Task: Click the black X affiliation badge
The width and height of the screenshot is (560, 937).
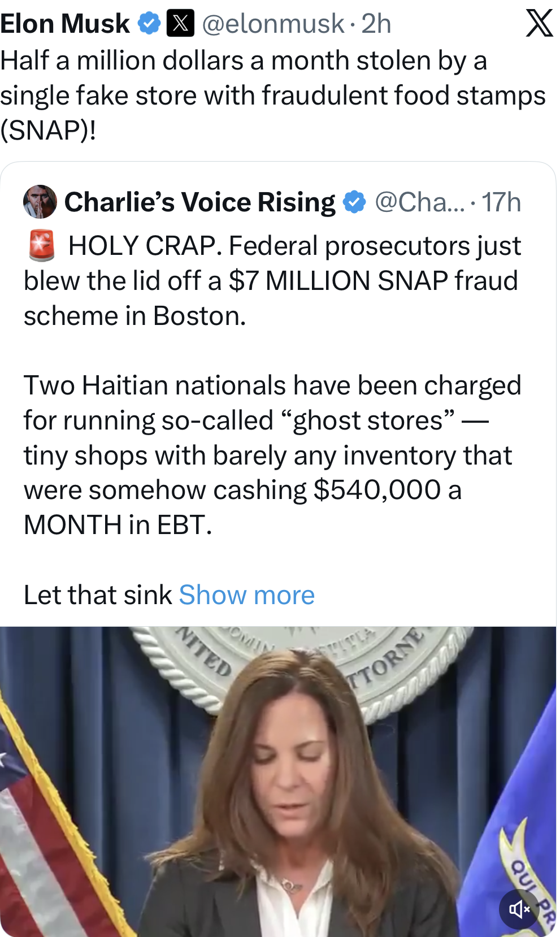Action: pyautogui.click(x=180, y=23)
